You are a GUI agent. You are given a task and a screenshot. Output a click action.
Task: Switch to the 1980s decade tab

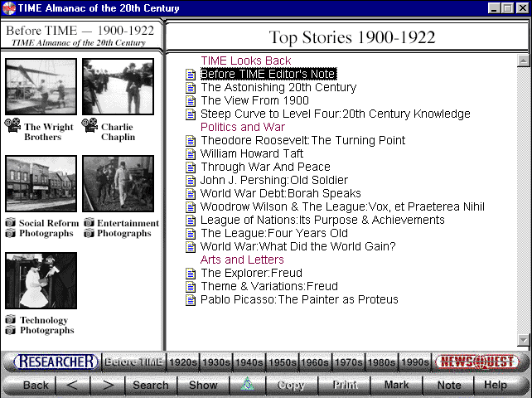pos(381,362)
